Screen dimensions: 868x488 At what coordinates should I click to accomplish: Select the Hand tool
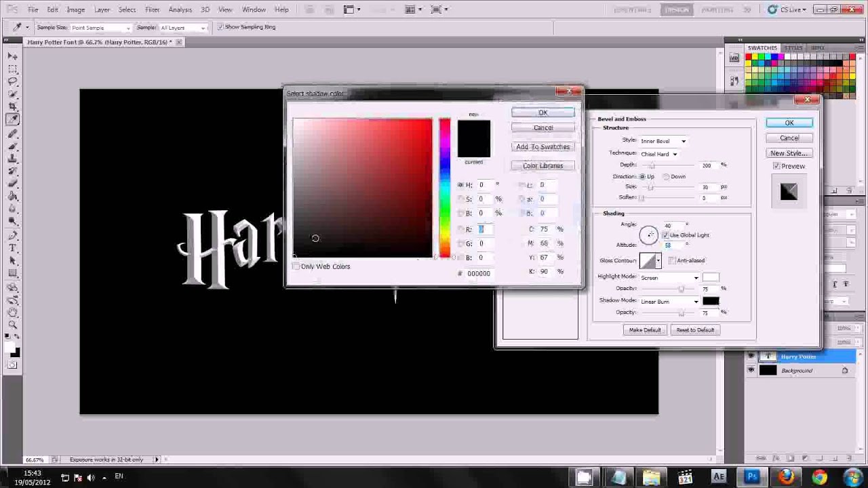click(13, 312)
